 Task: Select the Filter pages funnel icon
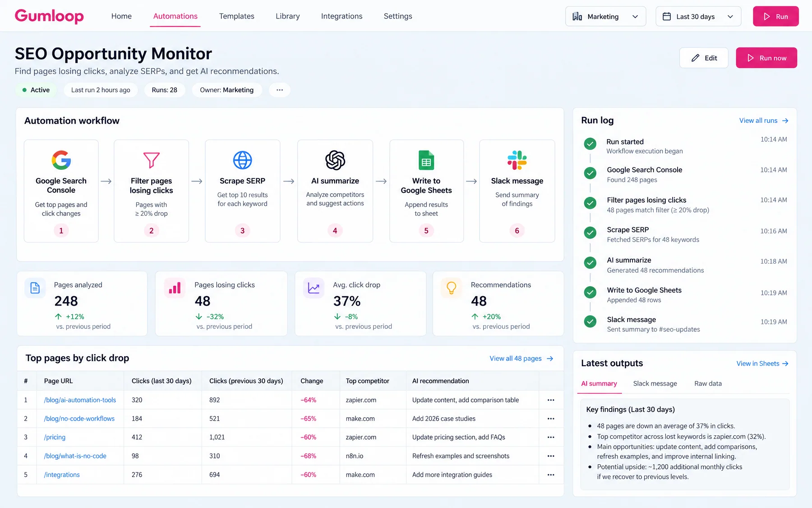pyautogui.click(x=152, y=160)
